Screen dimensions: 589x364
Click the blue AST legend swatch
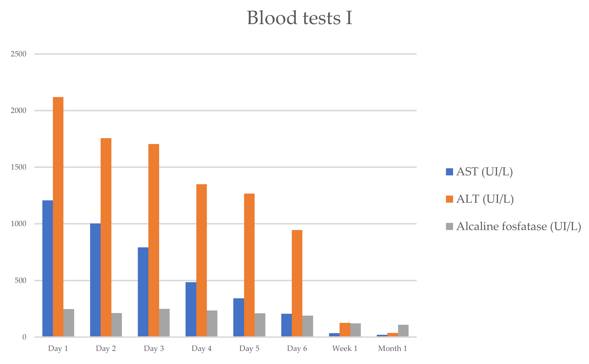pyautogui.click(x=449, y=172)
